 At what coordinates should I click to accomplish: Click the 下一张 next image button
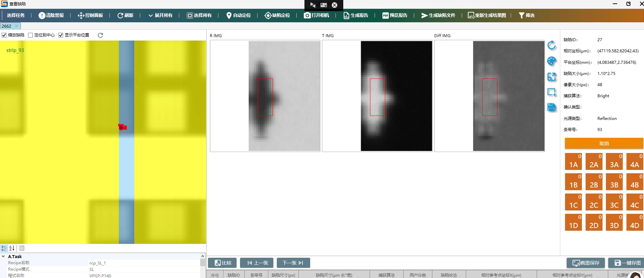(x=293, y=263)
